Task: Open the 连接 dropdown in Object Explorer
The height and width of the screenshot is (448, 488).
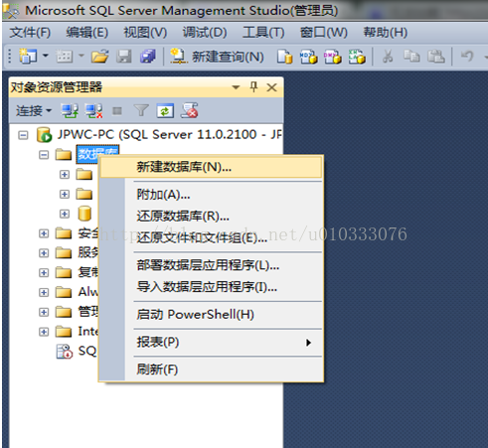Action: click(x=34, y=110)
